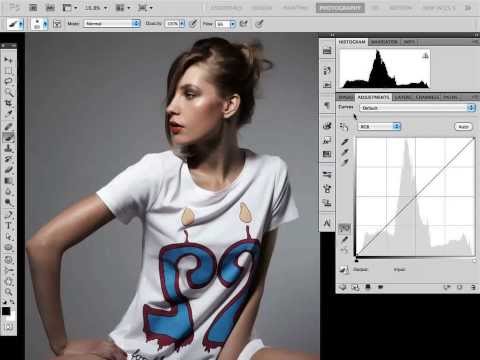Select the Type tool
This screenshot has height=360, width=480.
pyautogui.click(x=8, y=226)
